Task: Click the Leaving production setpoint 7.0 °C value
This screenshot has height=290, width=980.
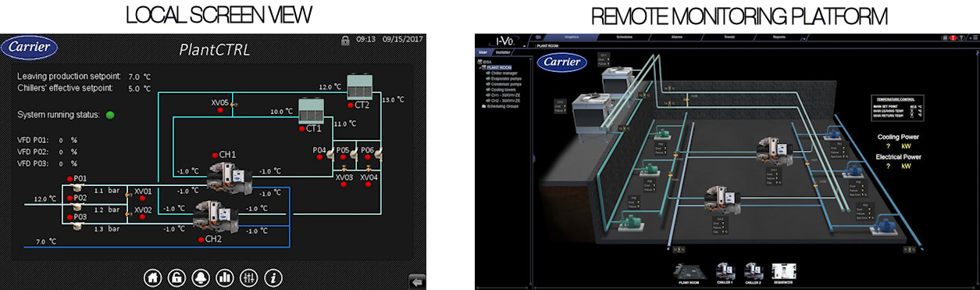Action: pos(139,77)
